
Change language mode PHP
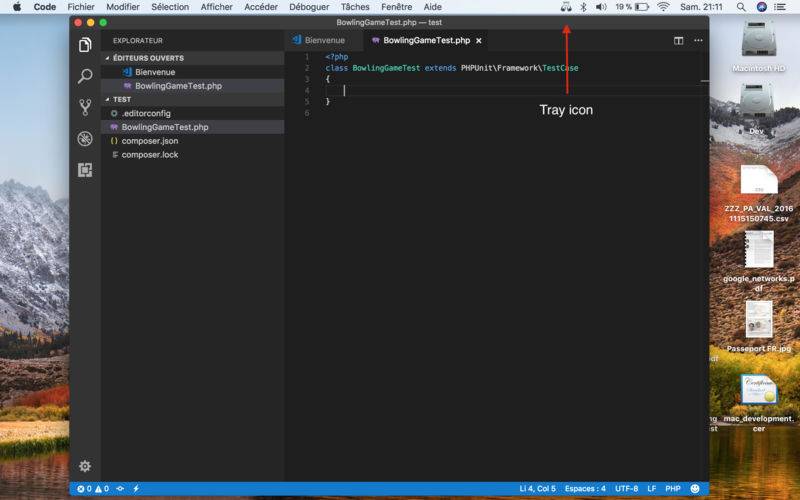(x=672, y=489)
